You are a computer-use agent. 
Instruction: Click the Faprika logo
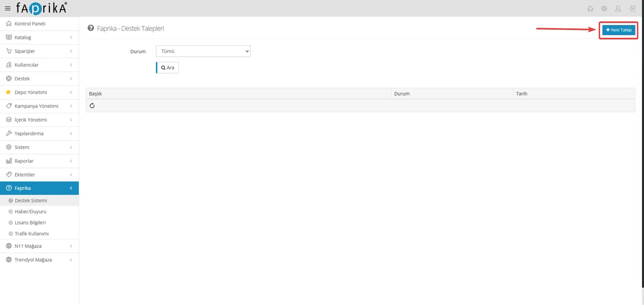click(41, 8)
